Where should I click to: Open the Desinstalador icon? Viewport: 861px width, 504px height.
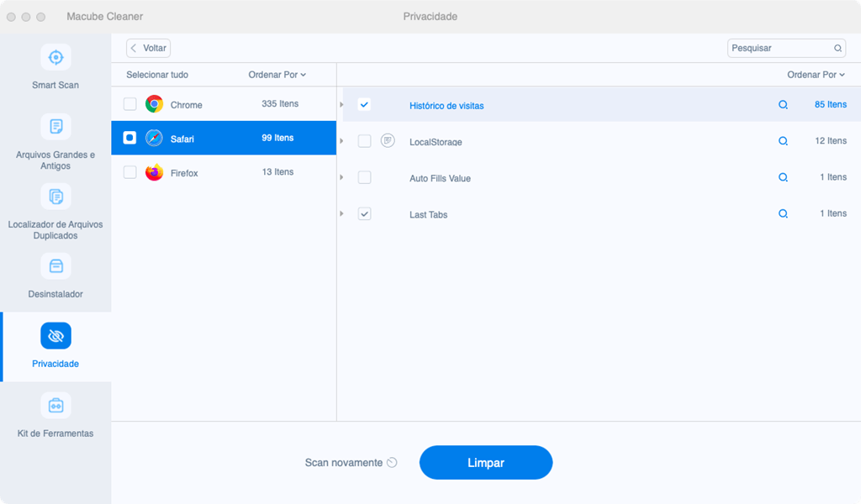(55, 266)
